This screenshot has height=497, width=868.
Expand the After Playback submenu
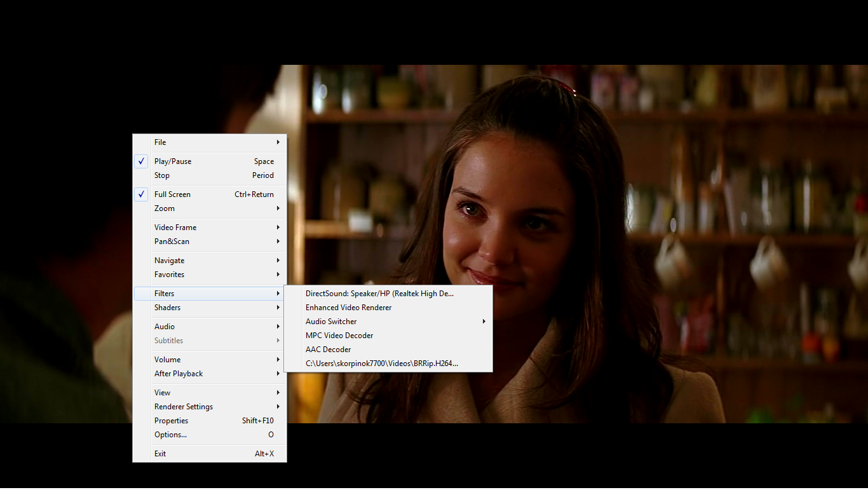(x=210, y=374)
